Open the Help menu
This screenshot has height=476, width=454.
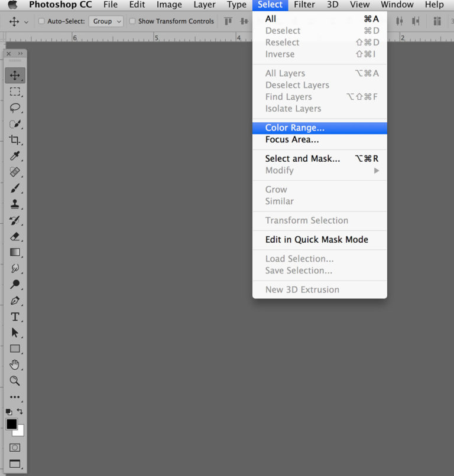click(434, 5)
